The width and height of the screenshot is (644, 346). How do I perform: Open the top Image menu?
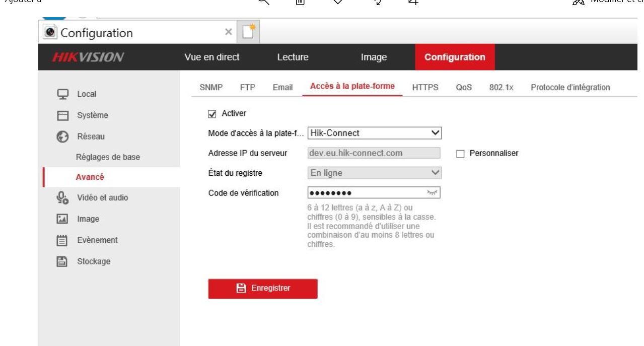point(374,57)
